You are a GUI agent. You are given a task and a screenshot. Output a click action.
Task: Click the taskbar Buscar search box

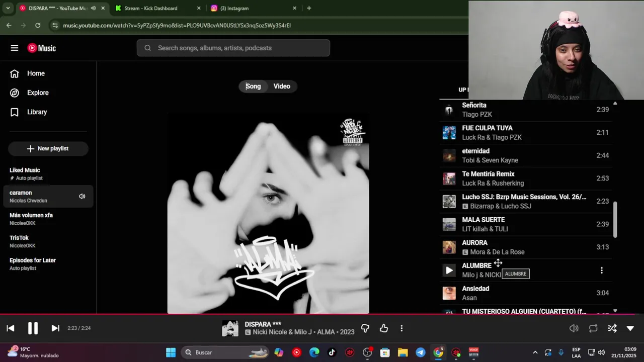(x=225, y=352)
